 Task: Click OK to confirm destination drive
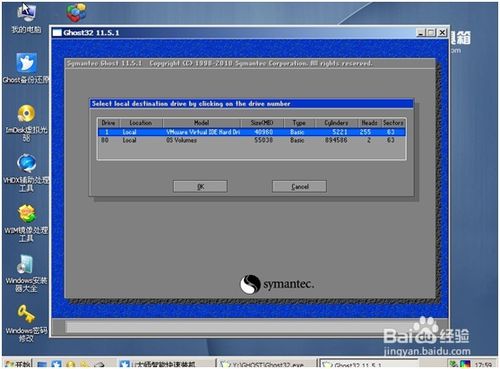200,187
